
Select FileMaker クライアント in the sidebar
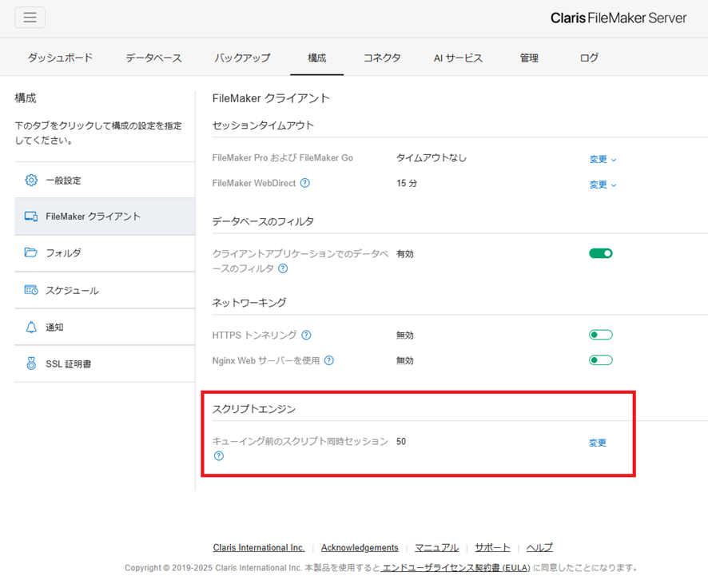click(105, 217)
